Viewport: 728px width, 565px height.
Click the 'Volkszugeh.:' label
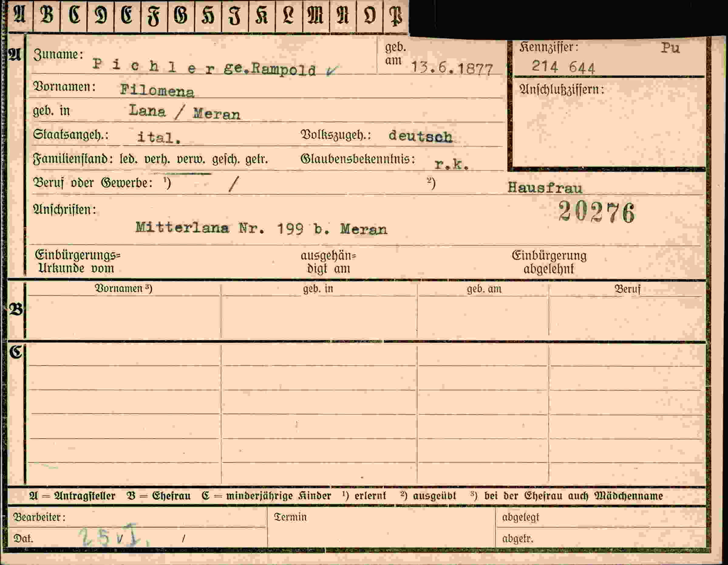tap(336, 135)
